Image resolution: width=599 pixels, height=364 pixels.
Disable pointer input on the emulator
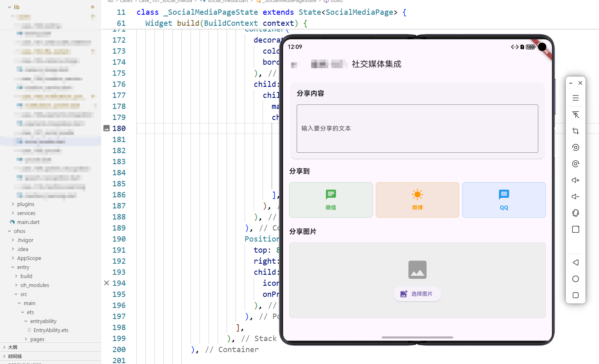pyautogui.click(x=576, y=115)
